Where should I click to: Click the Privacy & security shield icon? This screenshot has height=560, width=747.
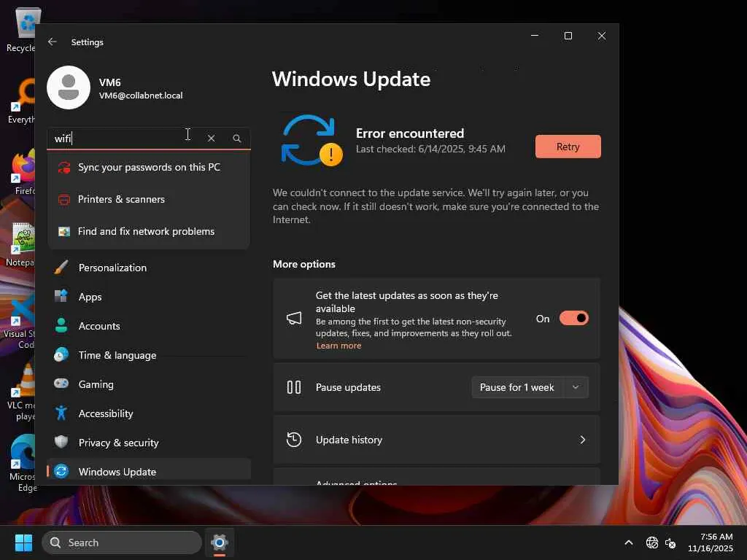(x=61, y=442)
